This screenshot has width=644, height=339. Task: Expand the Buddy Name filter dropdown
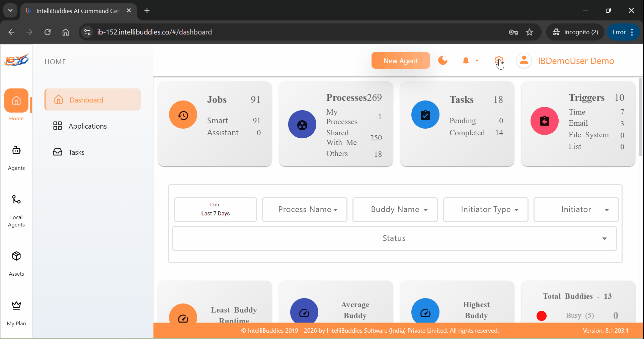pyautogui.click(x=395, y=209)
